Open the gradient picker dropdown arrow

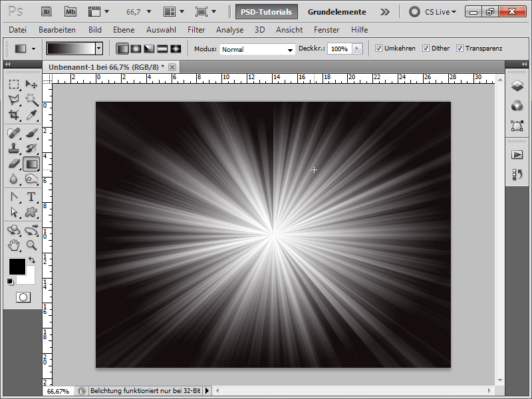click(98, 49)
